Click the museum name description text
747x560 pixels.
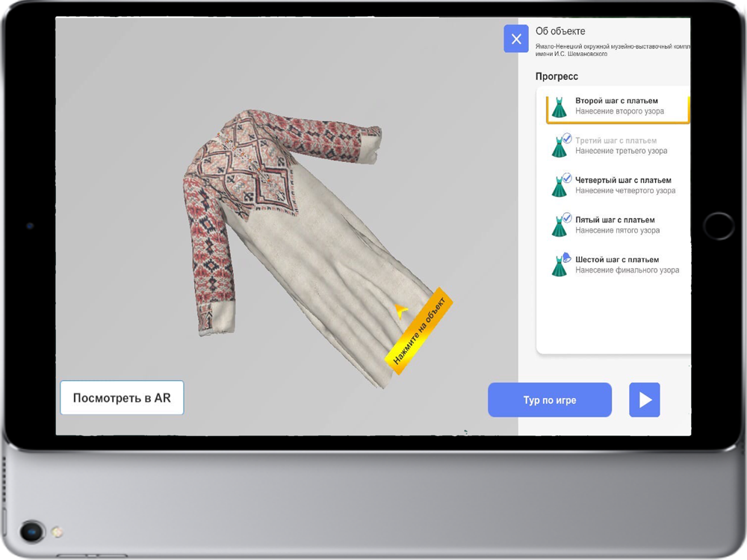(x=613, y=50)
